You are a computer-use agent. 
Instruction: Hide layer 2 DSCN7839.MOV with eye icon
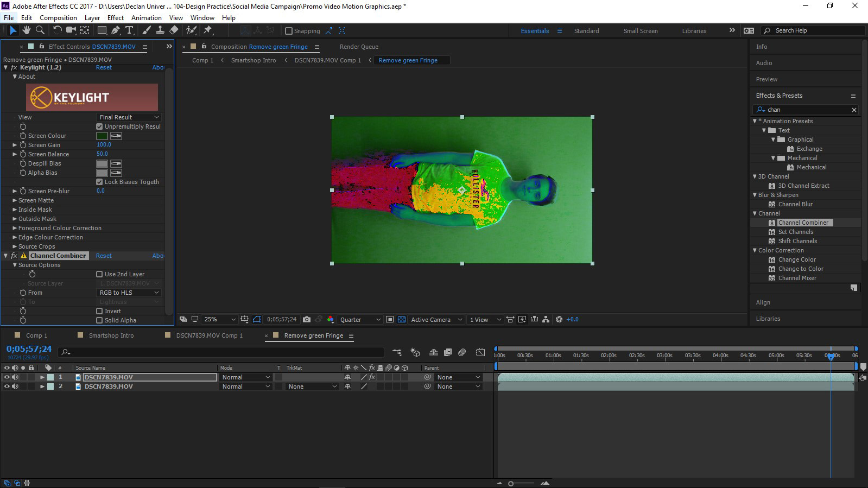click(7, 386)
